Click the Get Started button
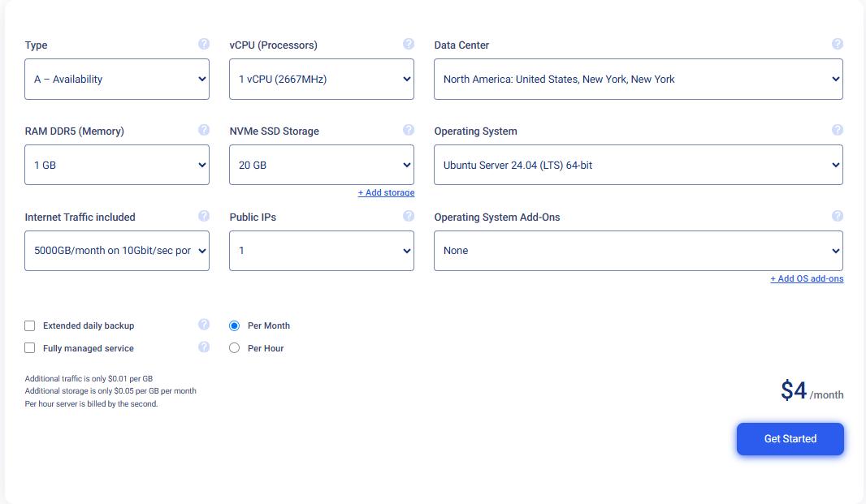Viewport: 866px width, 504px height. pos(790,439)
